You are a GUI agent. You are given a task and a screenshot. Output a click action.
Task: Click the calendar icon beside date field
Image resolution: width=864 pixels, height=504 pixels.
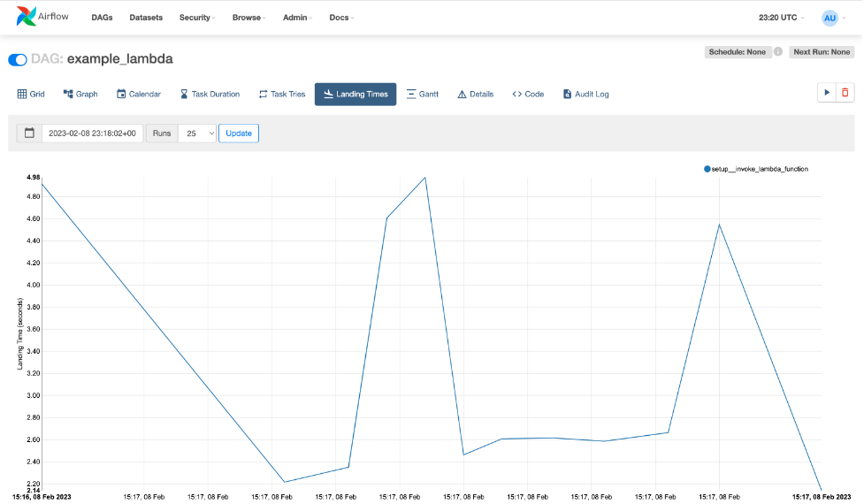29,134
